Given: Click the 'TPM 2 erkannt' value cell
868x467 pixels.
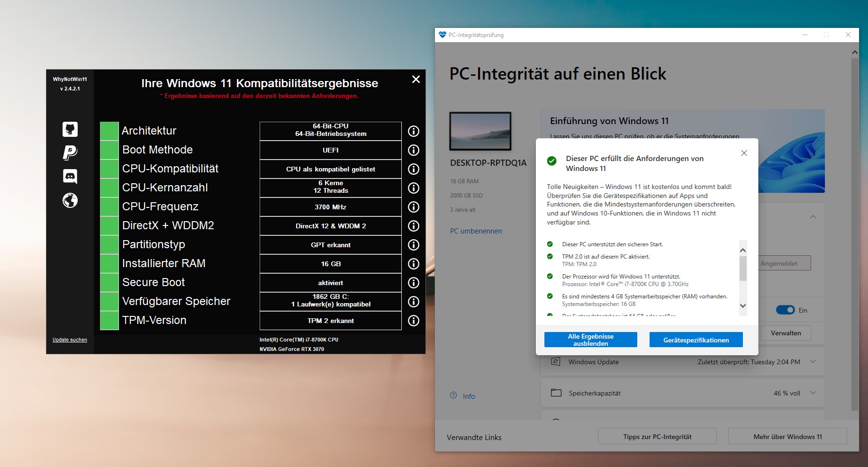Looking at the screenshot, I should coord(331,321).
